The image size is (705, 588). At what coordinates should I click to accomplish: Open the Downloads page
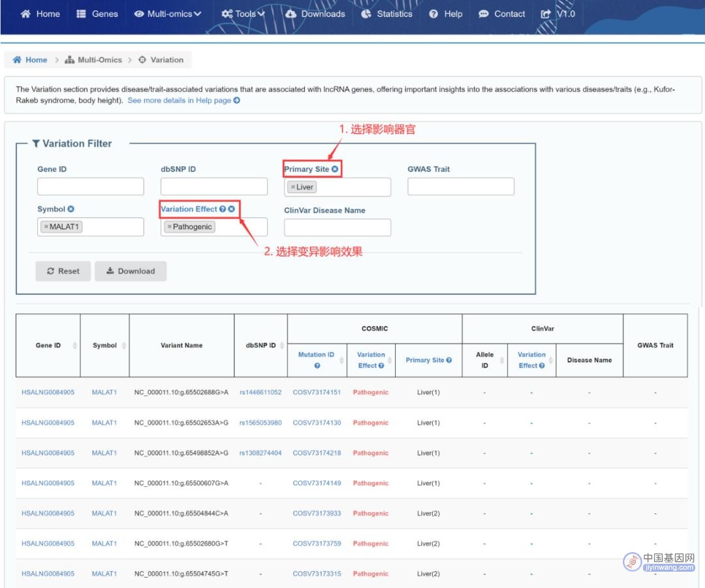coord(315,14)
